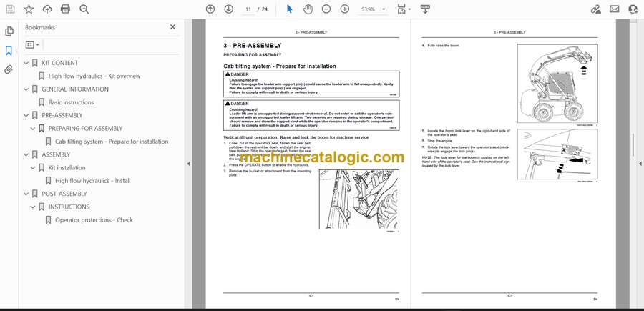Collapse the PREPARING FOR ASSEMBLY bookmark
Image resolution: width=644 pixels, height=311 pixels.
(x=33, y=129)
